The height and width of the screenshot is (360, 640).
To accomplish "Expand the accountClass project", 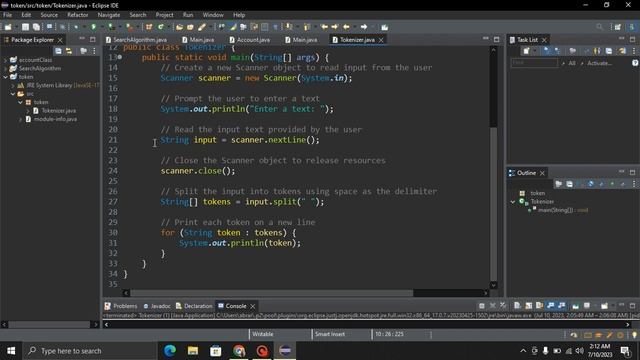I will (5, 60).
